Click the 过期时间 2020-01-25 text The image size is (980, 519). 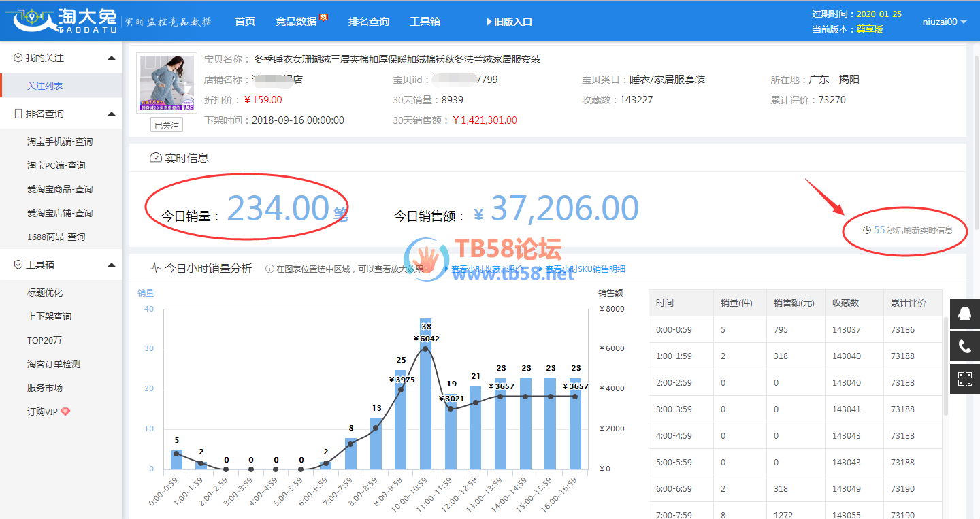pos(857,14)
